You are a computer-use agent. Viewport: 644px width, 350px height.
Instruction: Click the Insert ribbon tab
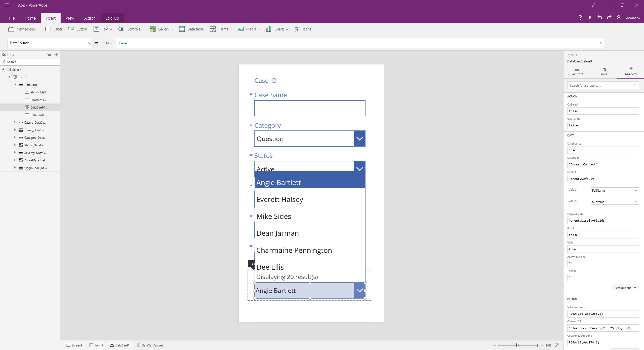(x=51, y=18)
